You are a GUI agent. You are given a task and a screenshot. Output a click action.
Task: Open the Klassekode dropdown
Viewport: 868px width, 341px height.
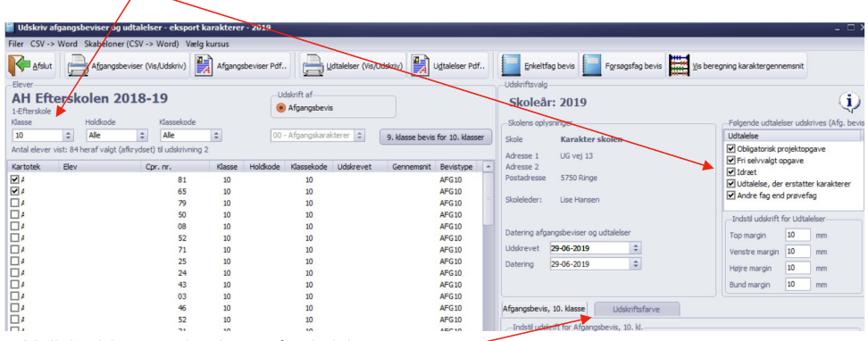[x=191, y=135]
